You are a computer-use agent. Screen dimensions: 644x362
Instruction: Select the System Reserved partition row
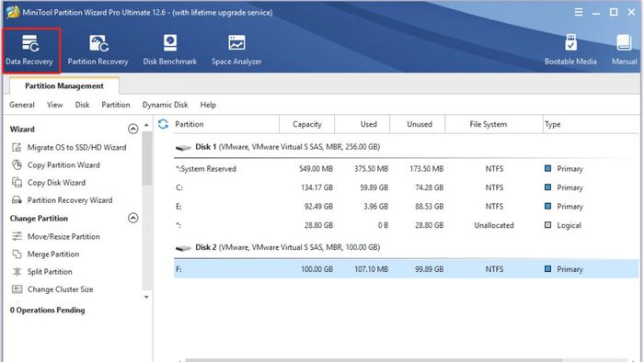click(407, 169)
